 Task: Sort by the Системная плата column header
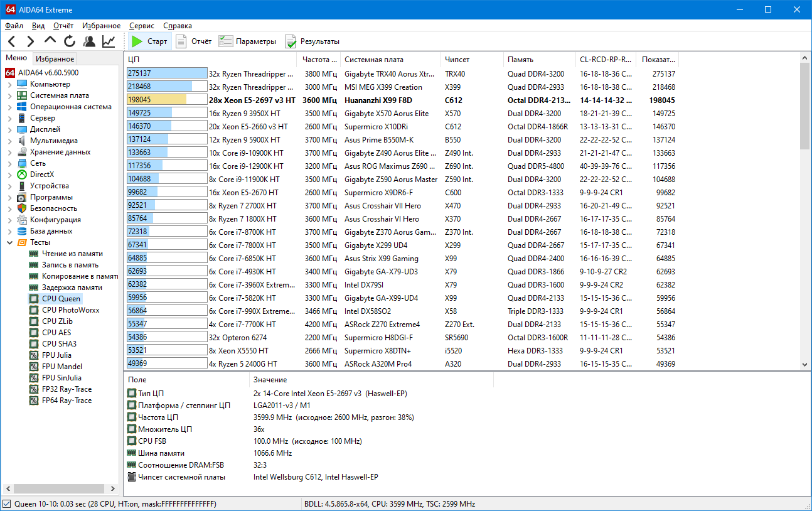(390, 60)
